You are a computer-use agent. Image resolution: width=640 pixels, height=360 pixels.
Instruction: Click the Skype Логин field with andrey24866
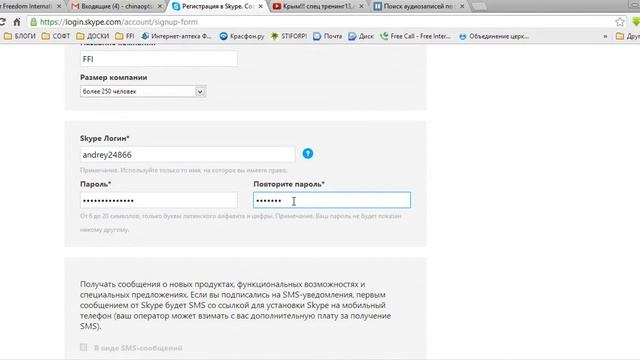coord(187,155)
